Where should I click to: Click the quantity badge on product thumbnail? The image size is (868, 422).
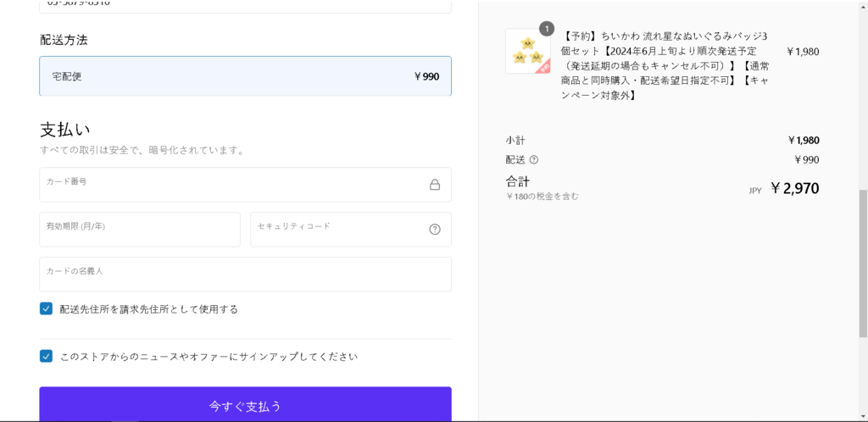click(x=547, y=29)
